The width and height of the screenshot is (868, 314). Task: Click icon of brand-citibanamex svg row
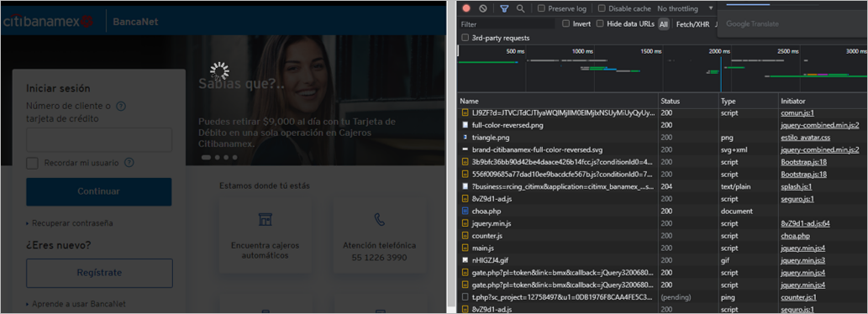(x=465, y=149)
